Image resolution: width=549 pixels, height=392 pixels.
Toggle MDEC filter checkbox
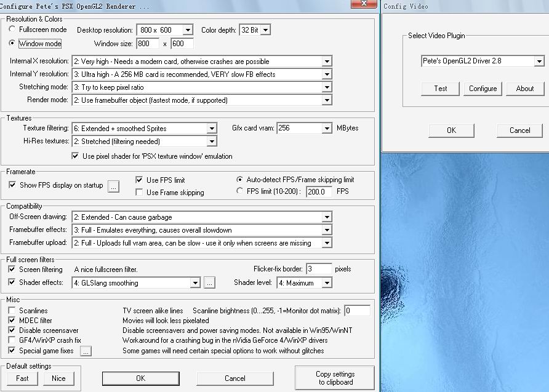point(12,320)
